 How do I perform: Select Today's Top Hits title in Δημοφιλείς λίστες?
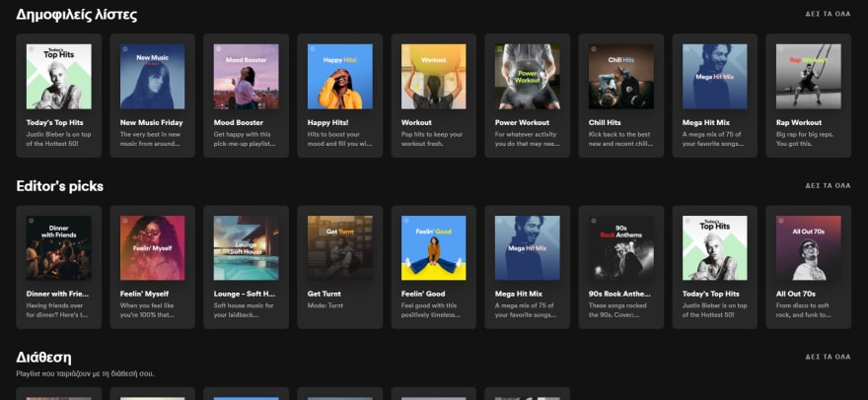pos(55,123)
